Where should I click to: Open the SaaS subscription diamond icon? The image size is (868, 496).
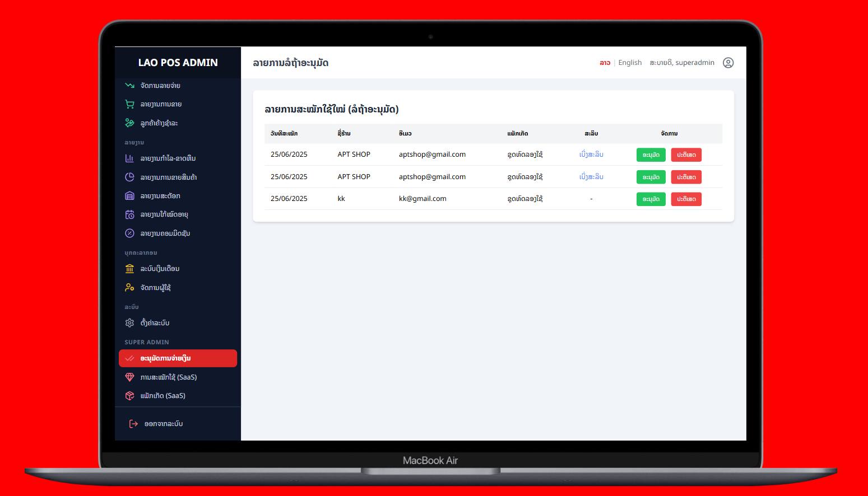click(129, 377)
